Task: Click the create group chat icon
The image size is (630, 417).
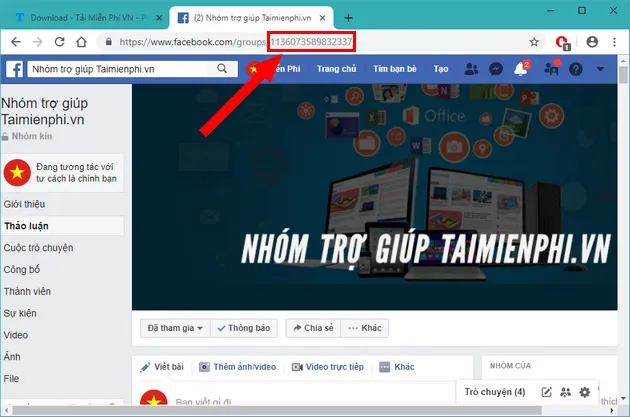Action: tap(566, 392)
